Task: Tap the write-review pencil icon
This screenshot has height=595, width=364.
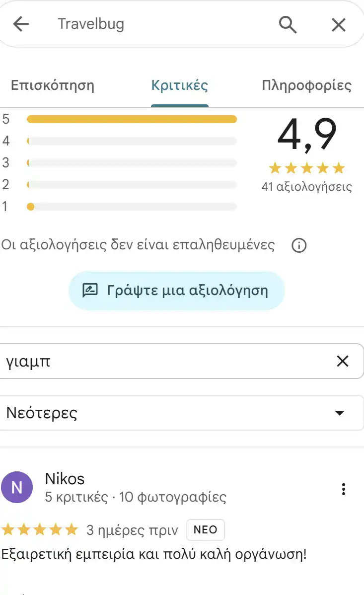Action: 90,290
